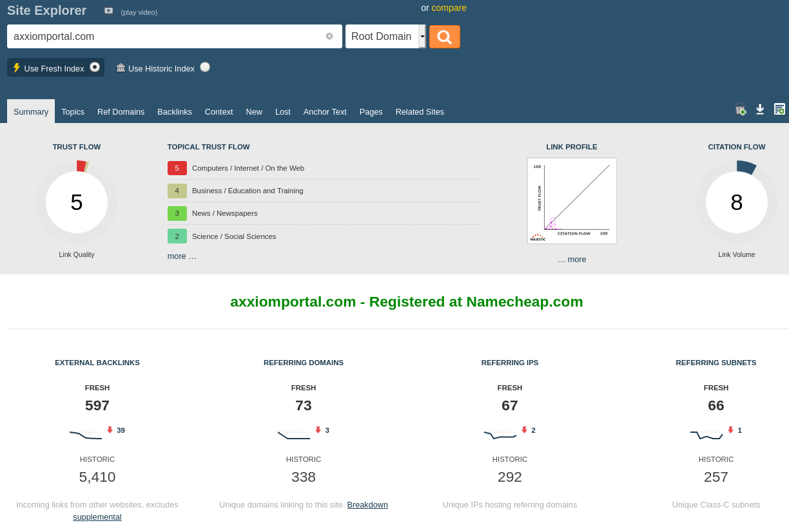Open the Root Domain scope dropdown
The height and width of the screenshot is (532, 789).
(x=385, y=37)
